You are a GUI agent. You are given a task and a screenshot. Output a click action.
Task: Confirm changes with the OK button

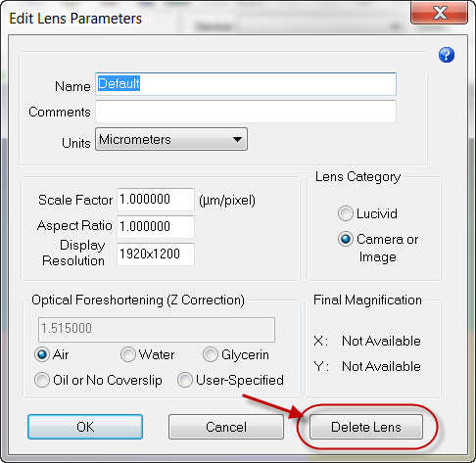[85, 427]
